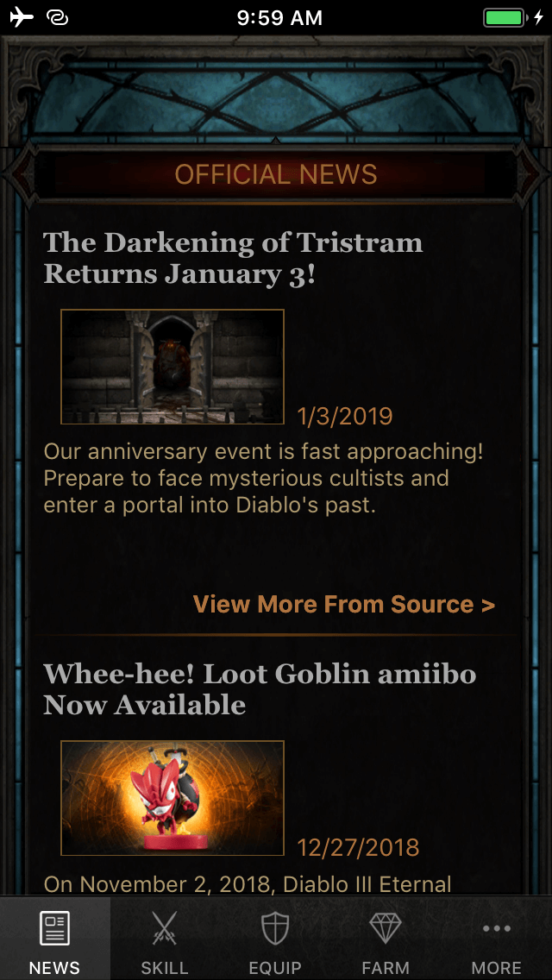Open View More From Source link
Viewport: 552px width, 980px height.
coord(344,605)
